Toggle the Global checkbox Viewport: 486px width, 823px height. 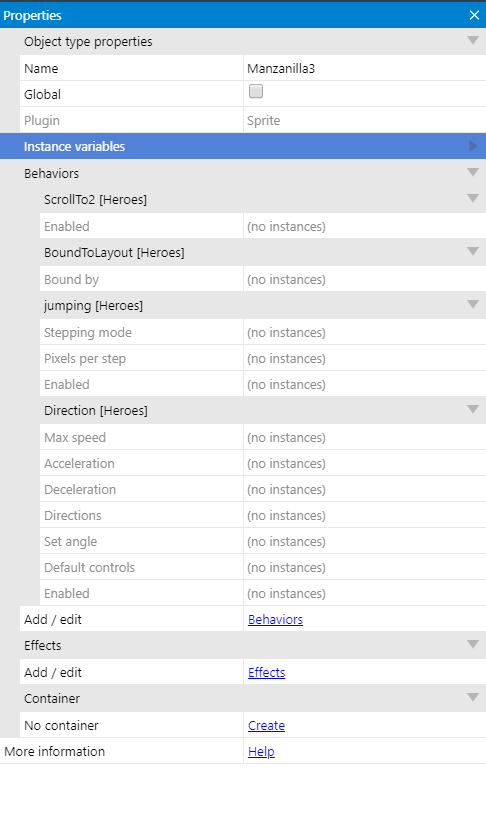coord(256,91)
